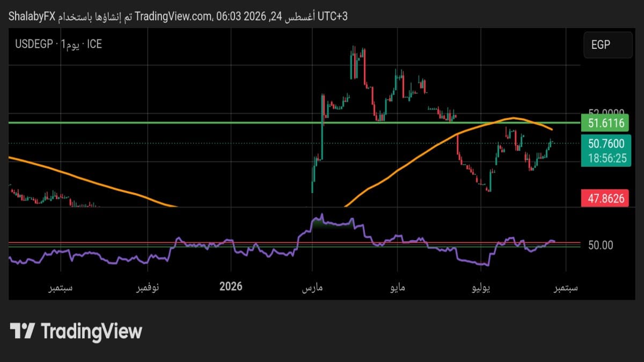The image size is (644, 362).
Task: Click the ICE exchange label
Action: pyautogui.click(x=94, y=45)
